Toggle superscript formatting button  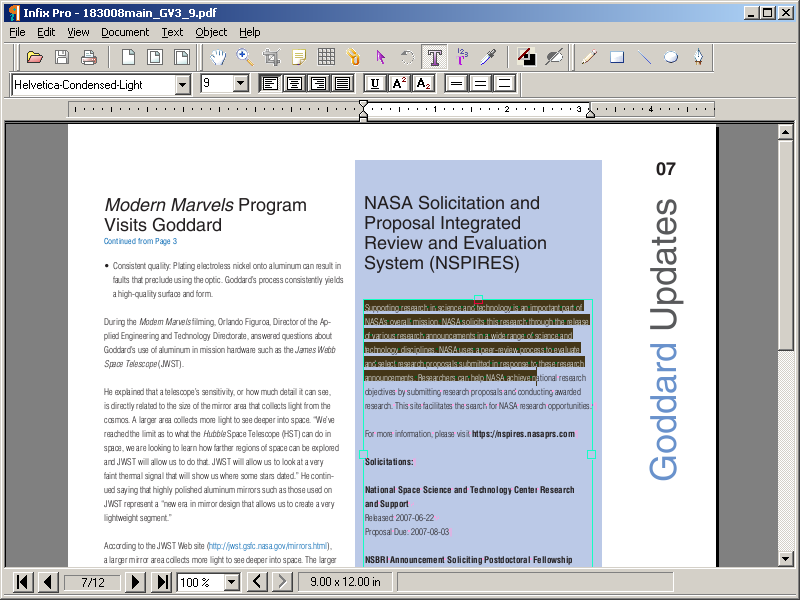pyautogui.click(x=399, y=84)
